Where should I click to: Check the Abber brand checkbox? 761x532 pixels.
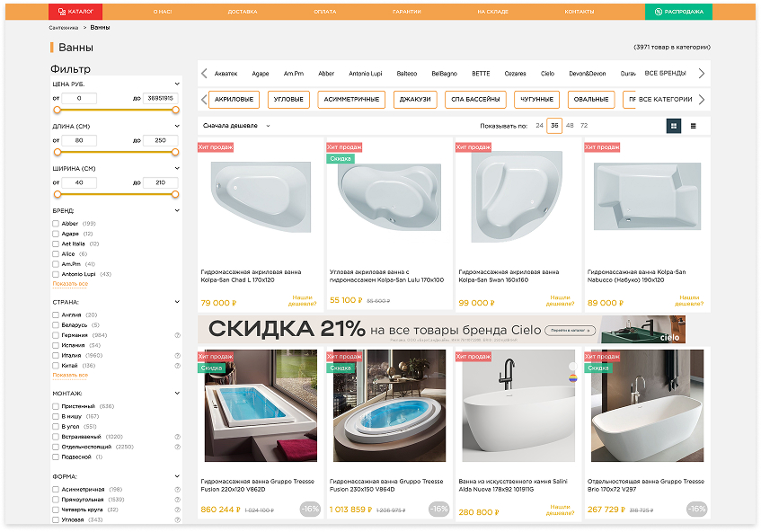[56, 224]
